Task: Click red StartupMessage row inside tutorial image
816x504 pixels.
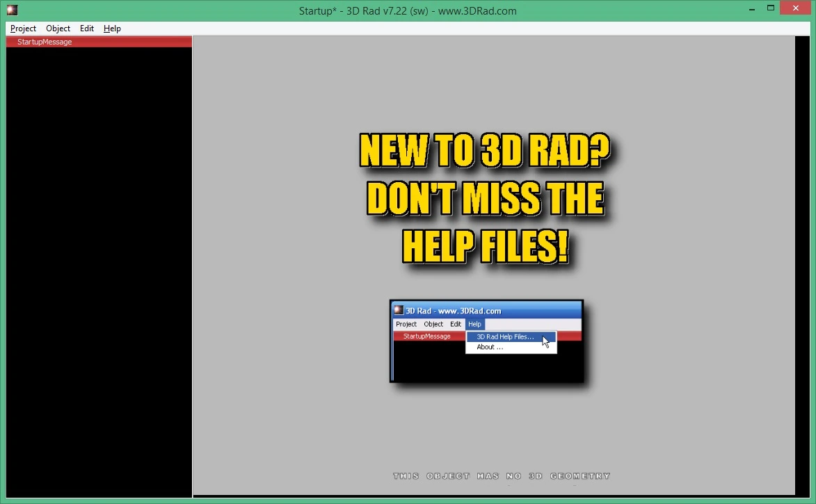Action: click(429, 336)
